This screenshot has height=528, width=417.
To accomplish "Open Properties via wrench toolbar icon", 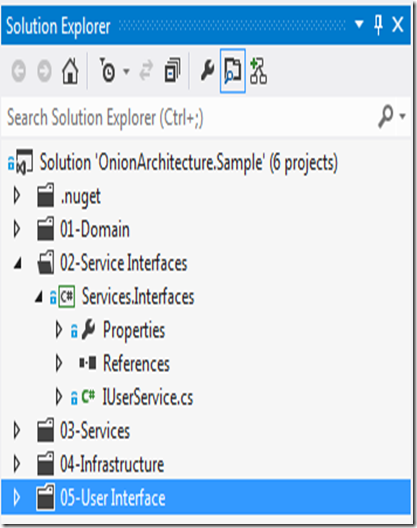I will [207, 70].
